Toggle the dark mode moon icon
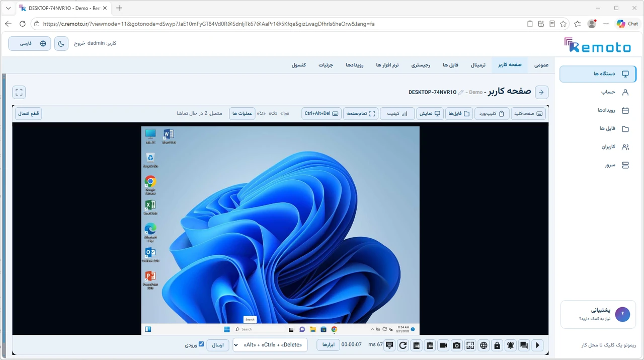The width and height of the screenshot is (644, 360). coord(61,43)
